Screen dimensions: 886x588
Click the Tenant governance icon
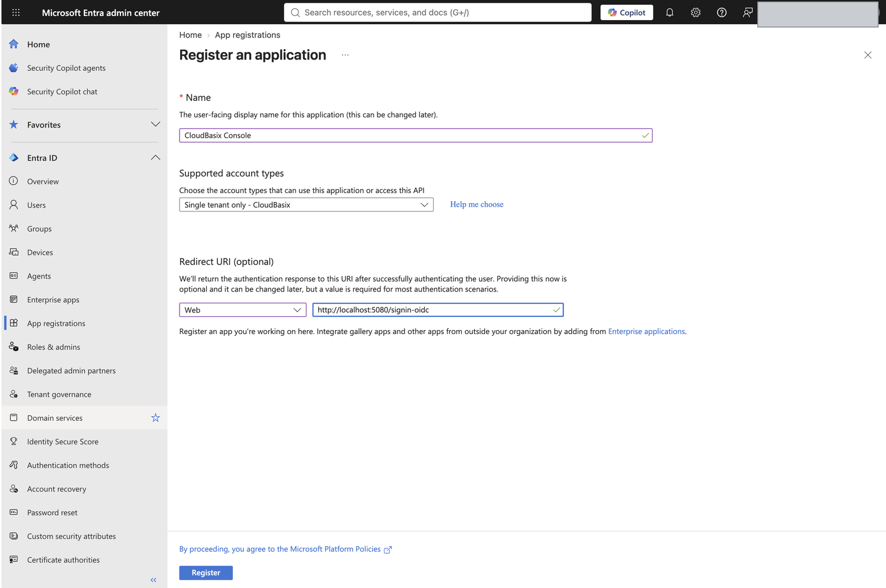(x=14, y=394)
